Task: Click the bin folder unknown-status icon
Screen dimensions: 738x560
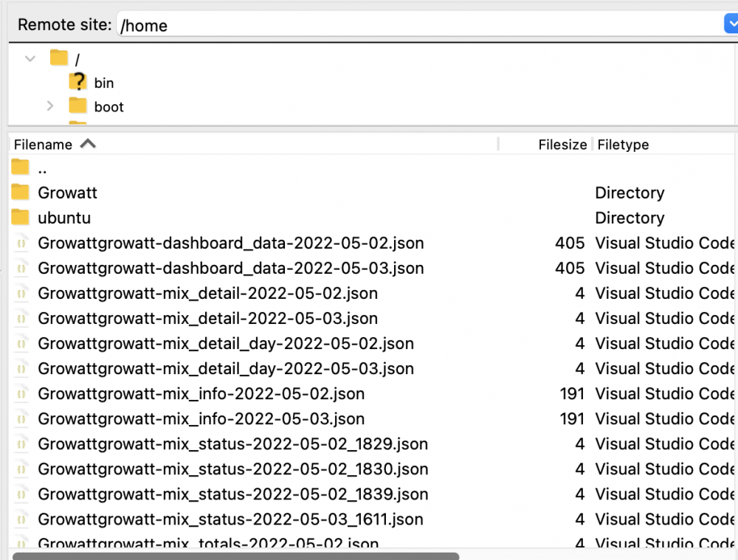Action: pyautogui.click(x=77, y=82)
